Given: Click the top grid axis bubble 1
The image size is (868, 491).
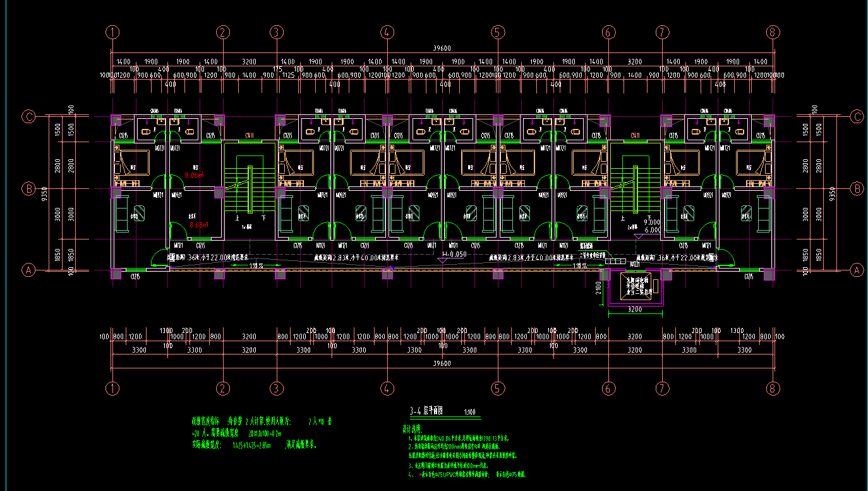Looking at the screenshot, I should click(112, 32).
